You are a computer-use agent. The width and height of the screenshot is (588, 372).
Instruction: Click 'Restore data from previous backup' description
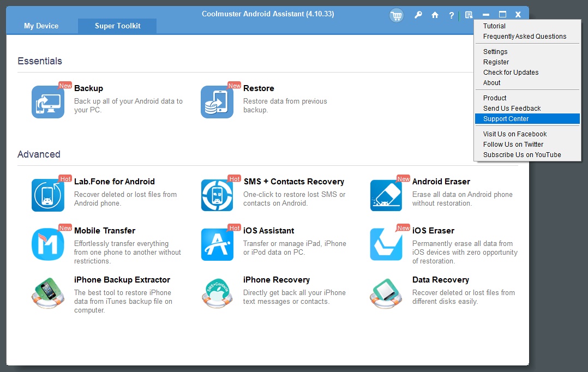pos(285,106)
